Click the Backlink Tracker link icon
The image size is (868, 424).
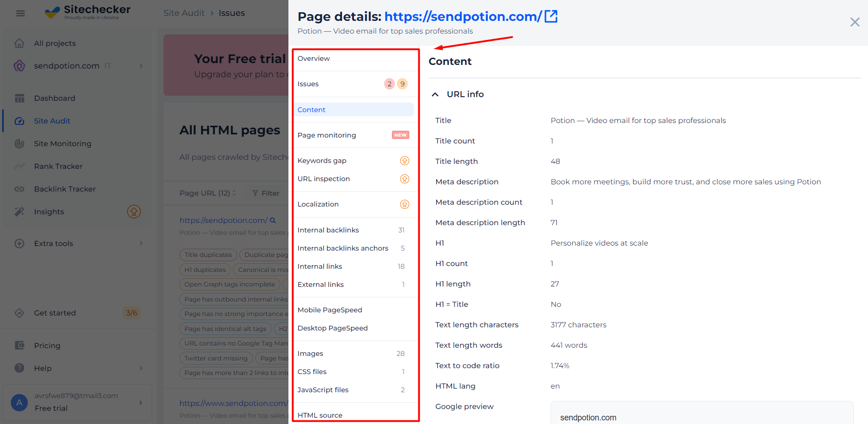20,189
